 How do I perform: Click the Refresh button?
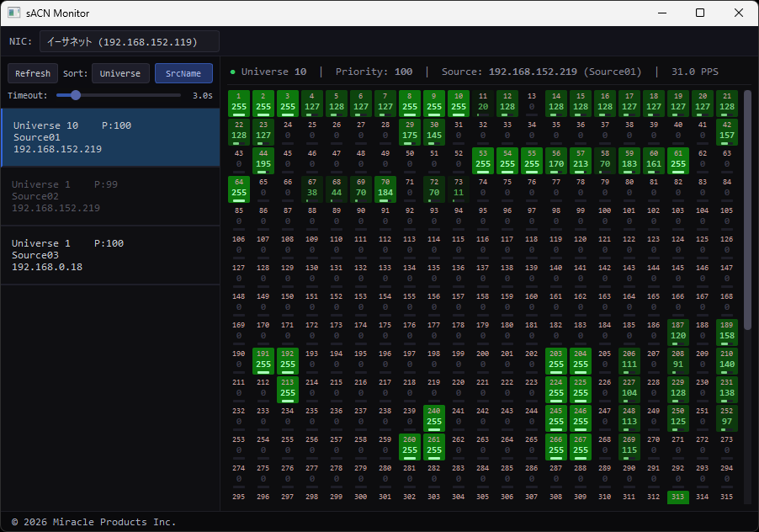click(33, 73)
